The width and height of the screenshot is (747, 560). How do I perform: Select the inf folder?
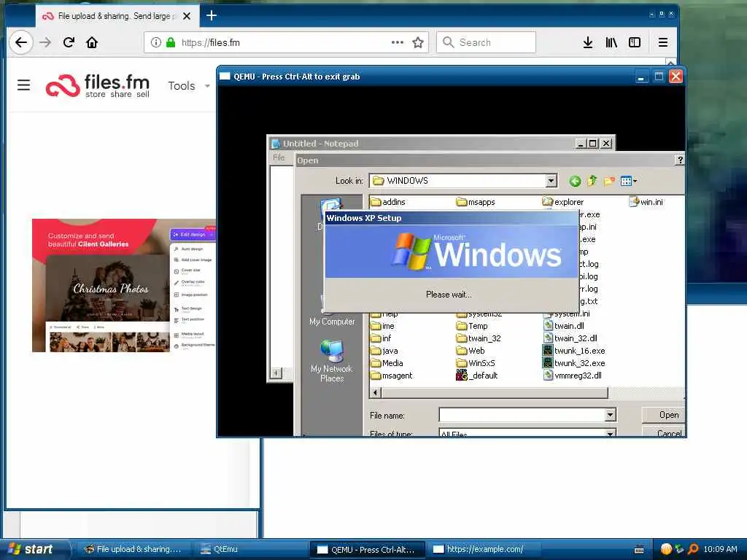[381, 338]
